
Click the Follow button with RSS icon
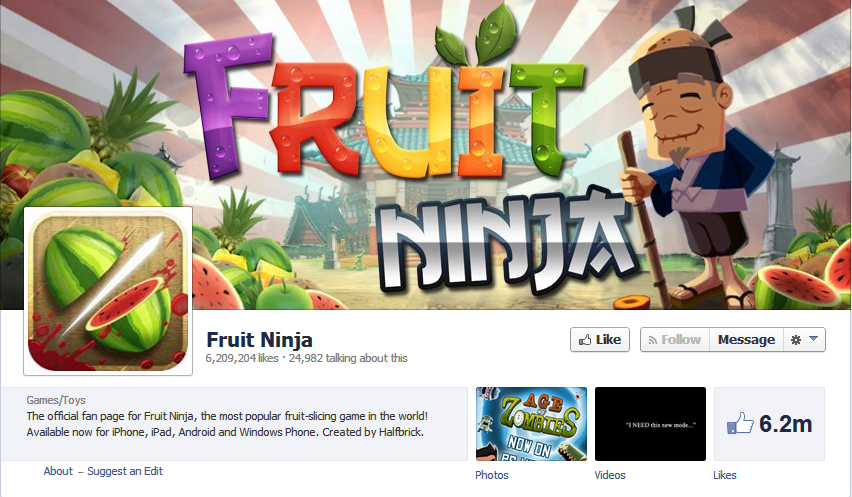(x=675, y=339)
